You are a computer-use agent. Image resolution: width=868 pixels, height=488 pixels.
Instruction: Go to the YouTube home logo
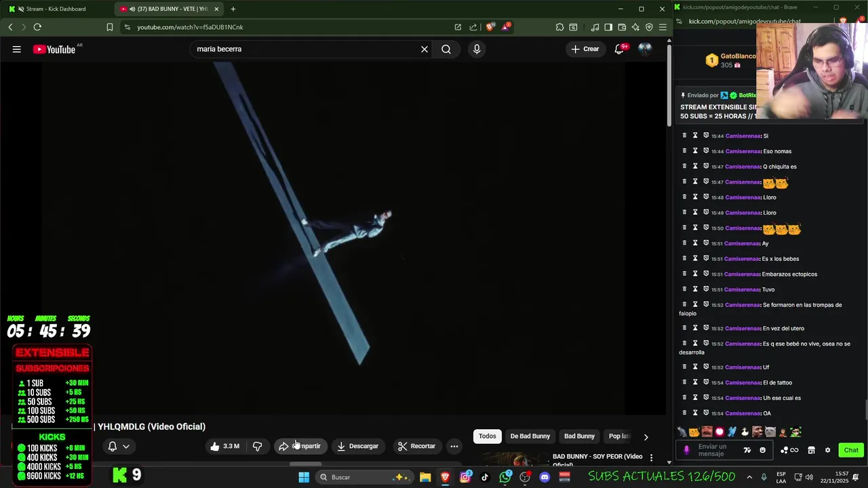coord(54,49)
